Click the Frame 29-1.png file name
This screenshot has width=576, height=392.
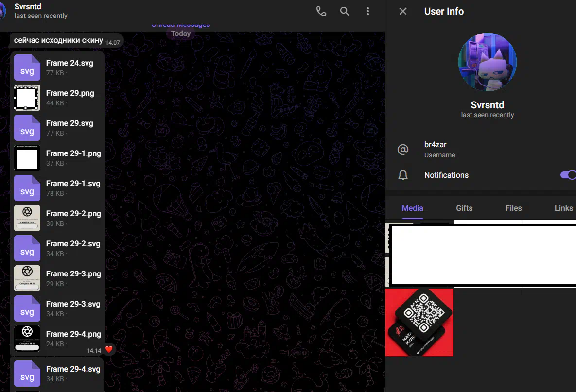point(73,153)
